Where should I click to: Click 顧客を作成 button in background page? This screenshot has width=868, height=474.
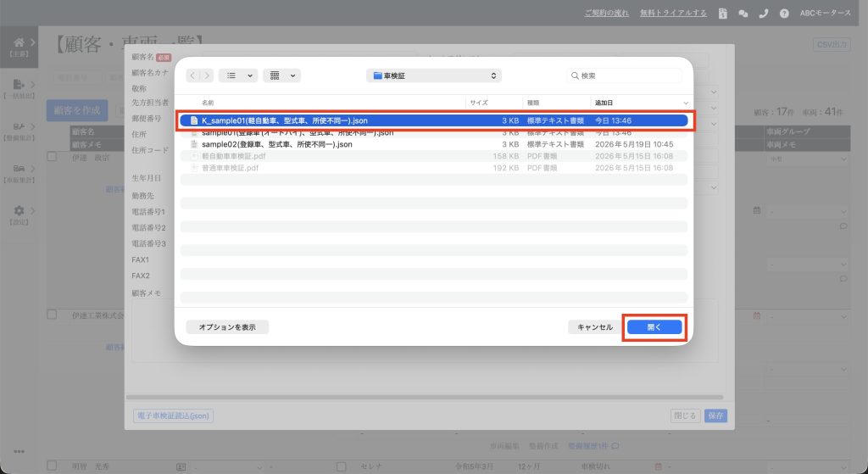(77, 110)
